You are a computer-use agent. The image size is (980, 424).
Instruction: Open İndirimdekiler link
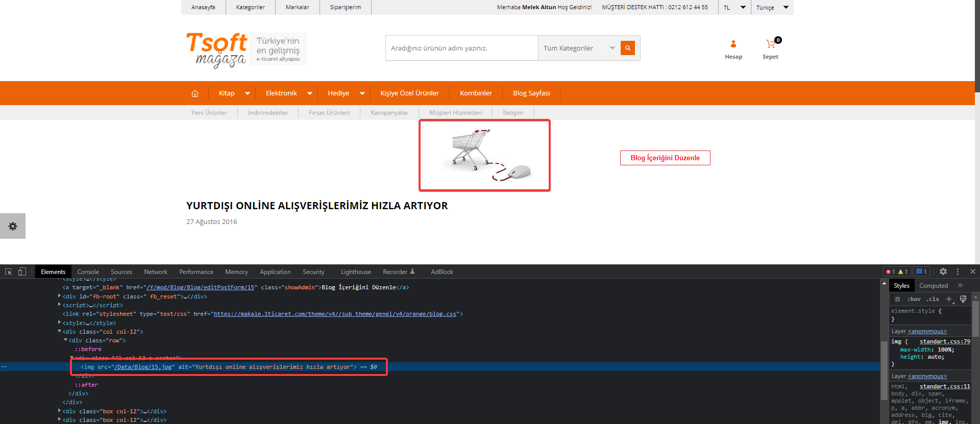(268, 113)
